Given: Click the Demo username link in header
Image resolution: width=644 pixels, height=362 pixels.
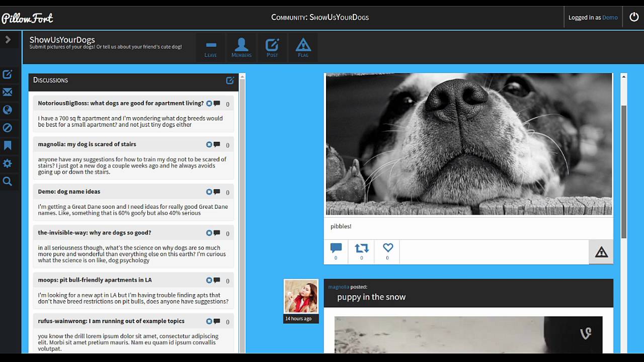Looking at the screenshot, I should [x=610, y=18].
